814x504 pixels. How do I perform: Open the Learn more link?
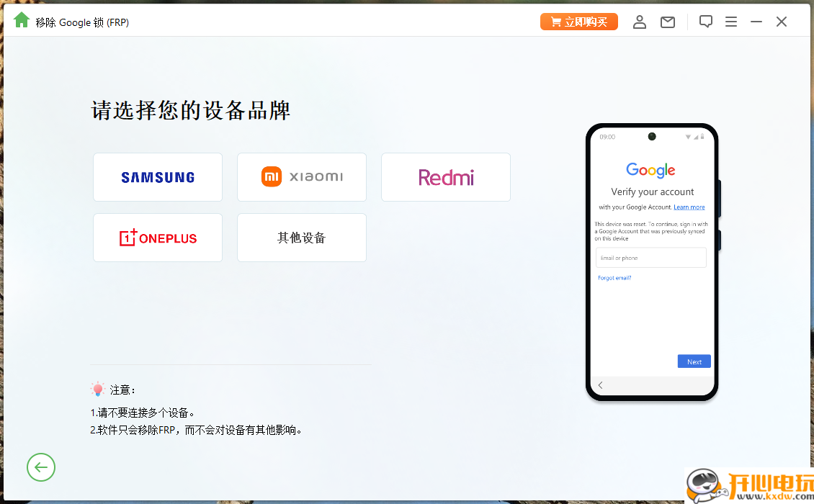click(x=689, y=207)
